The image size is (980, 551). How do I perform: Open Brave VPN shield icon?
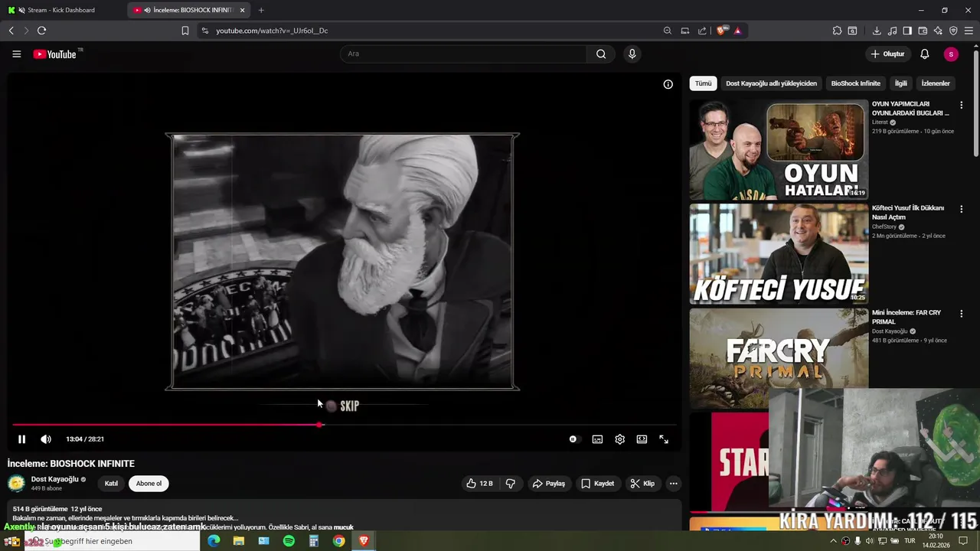(953, 31)
